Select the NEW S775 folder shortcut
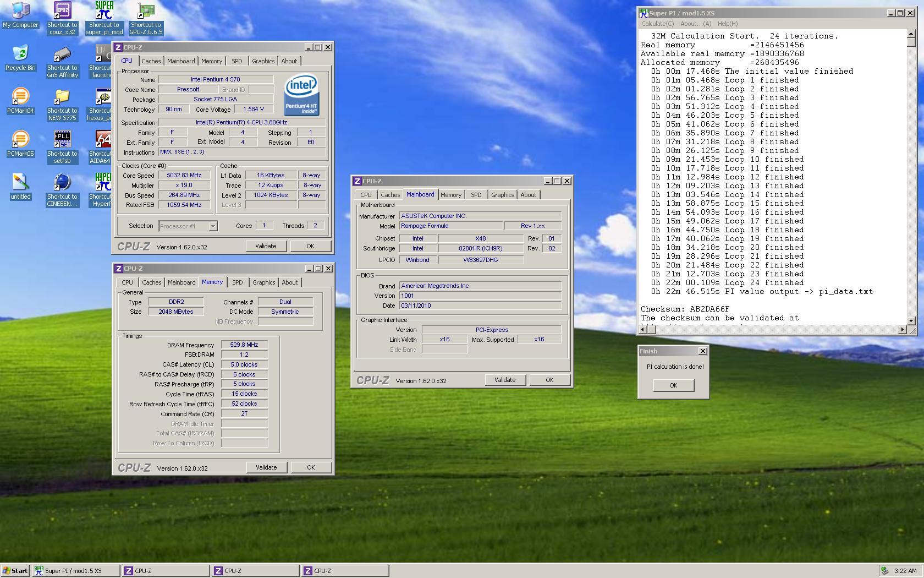The width and height of the screenshot is (924, 578). point(62,105)
